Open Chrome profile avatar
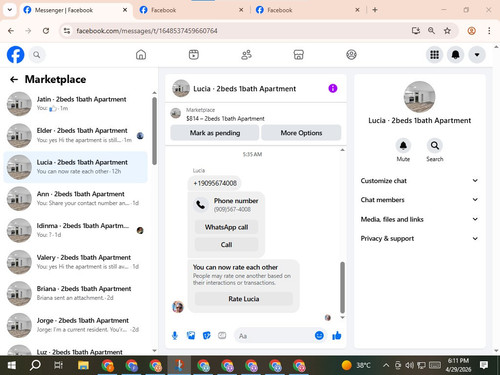 (471, 31)
